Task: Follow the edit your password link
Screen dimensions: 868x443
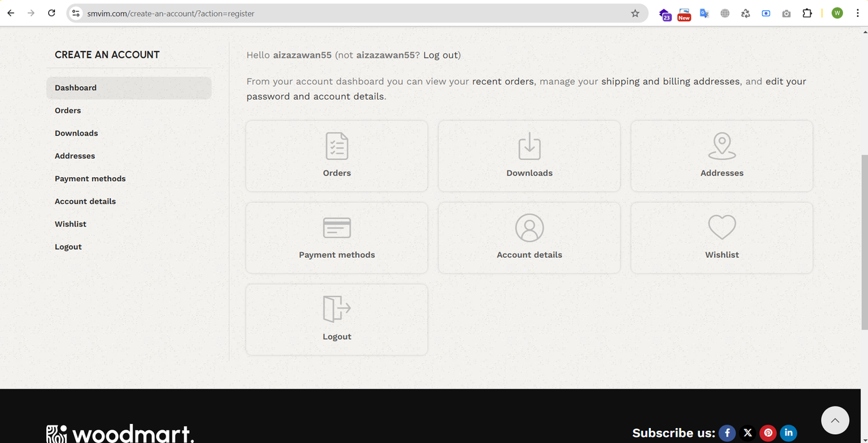Action: [526, 89]
